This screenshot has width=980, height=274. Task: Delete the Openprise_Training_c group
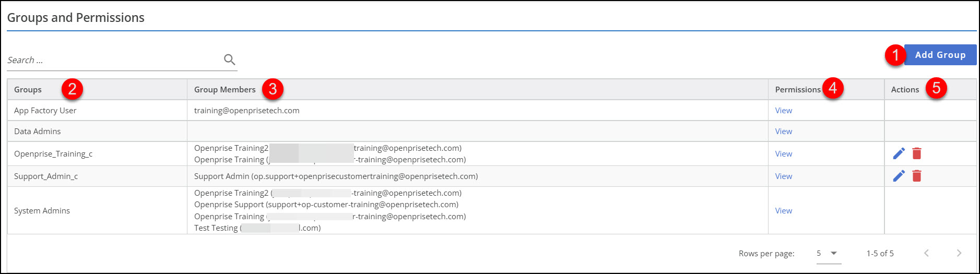(x=916, y=153)
